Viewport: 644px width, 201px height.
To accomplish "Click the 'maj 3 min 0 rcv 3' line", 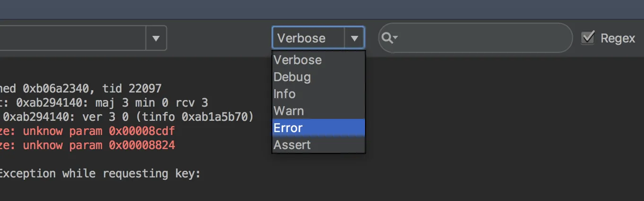I will click(x=104, y=102).
